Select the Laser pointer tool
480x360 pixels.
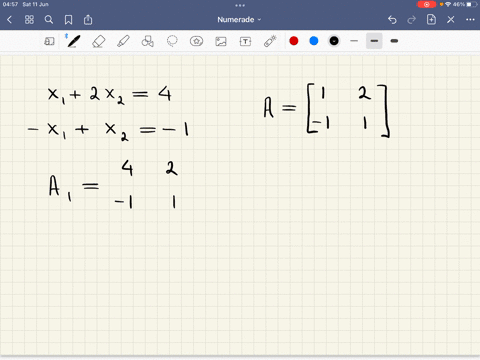point(270,41)
